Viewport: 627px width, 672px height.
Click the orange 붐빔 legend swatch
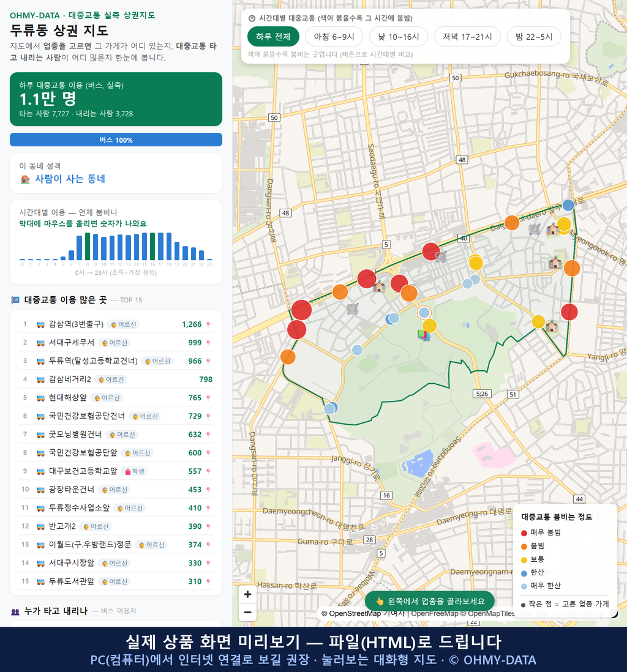(x=524, y=547)
